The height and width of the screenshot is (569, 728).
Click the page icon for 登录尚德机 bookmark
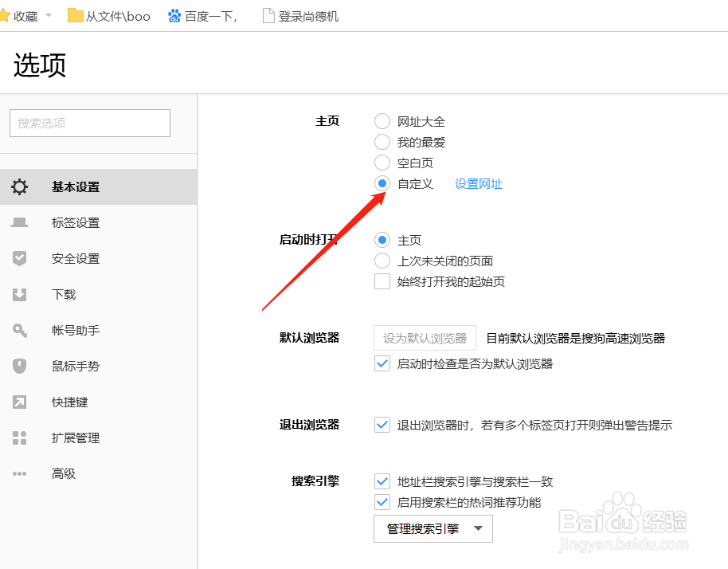(x=268, y=16)
